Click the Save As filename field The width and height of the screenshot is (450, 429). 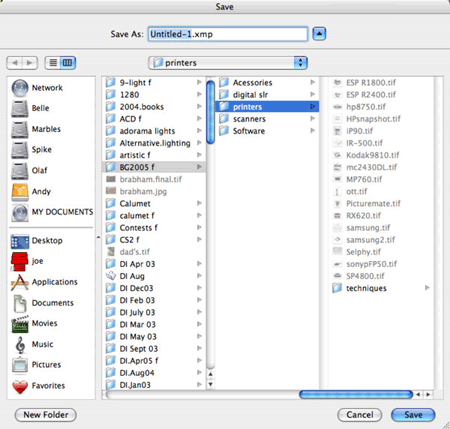228,34
